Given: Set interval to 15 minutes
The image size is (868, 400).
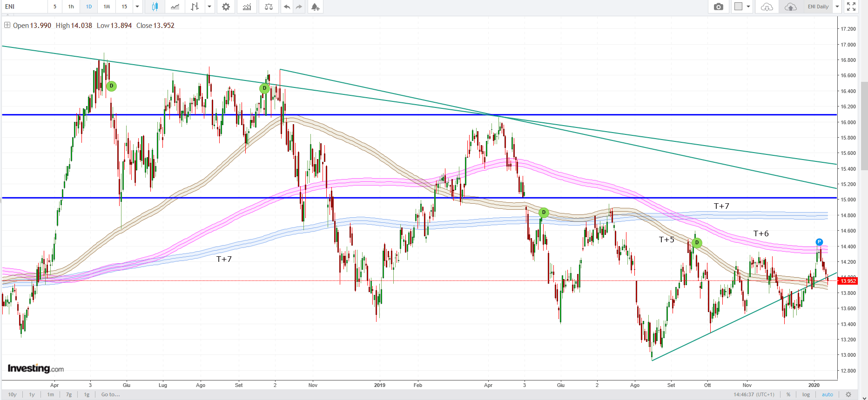Looking at the screenshot, I should pos(124,7).
